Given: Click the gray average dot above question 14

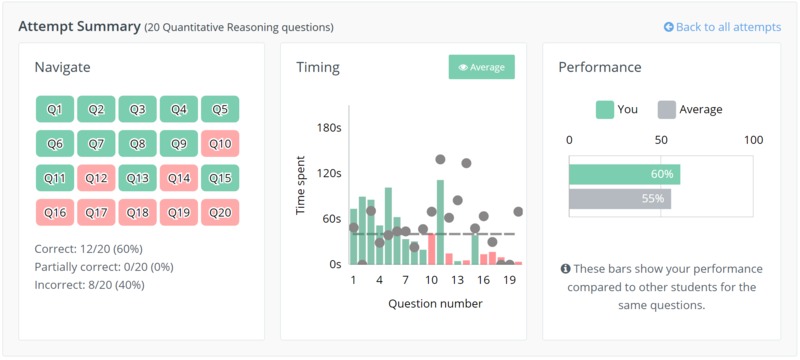Looking at the screenshot, I should [x=466, y=163].
